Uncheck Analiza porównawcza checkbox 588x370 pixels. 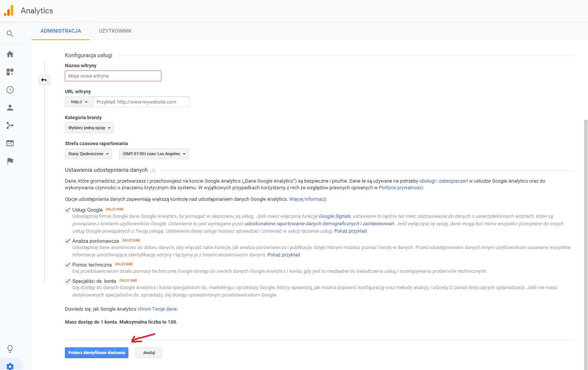68,241
